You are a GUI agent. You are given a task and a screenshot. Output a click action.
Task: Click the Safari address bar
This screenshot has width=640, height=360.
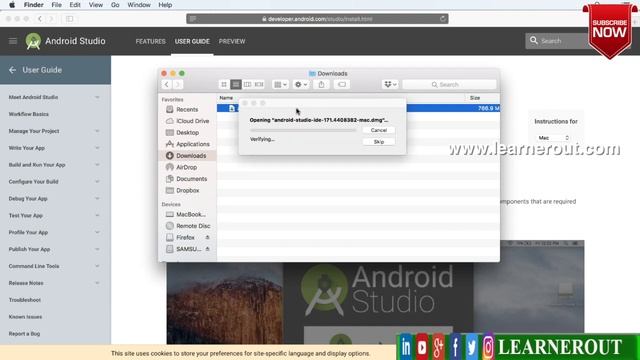coord(317,19)
